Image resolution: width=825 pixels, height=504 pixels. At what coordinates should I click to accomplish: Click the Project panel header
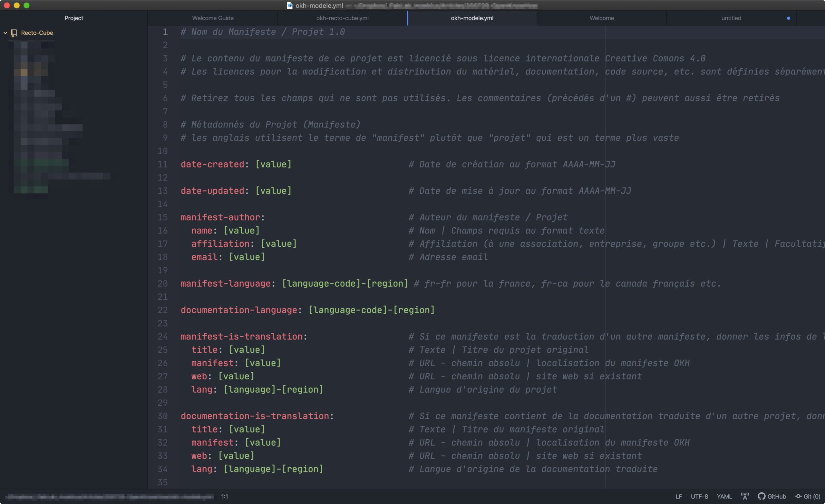74,18
